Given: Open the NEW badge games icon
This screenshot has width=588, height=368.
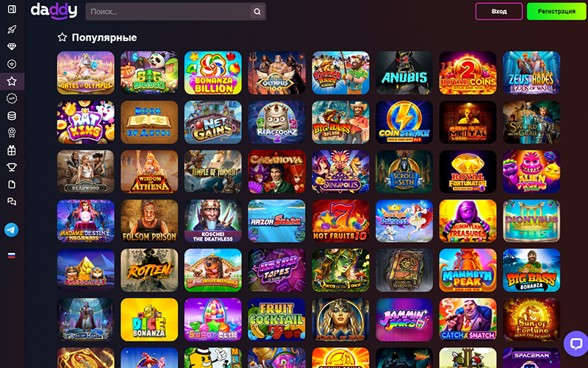Looking at the screenshot, I should coord(12,99).
